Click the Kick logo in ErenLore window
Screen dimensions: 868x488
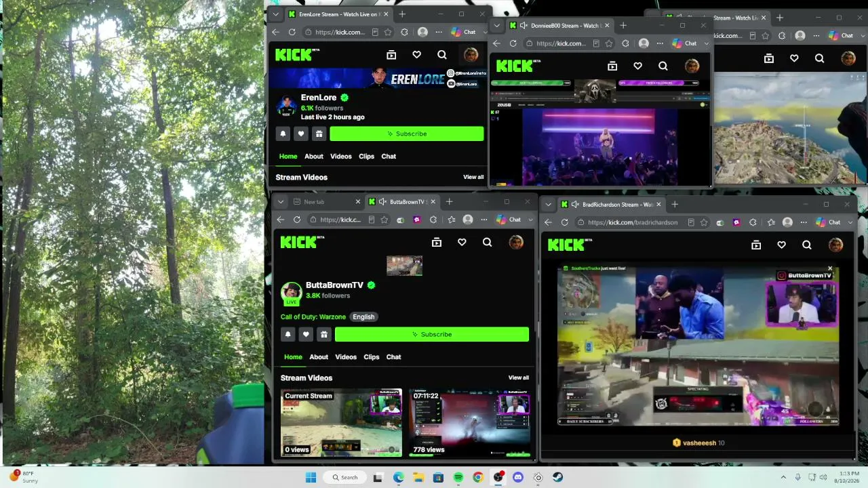(x=297, y=55)
